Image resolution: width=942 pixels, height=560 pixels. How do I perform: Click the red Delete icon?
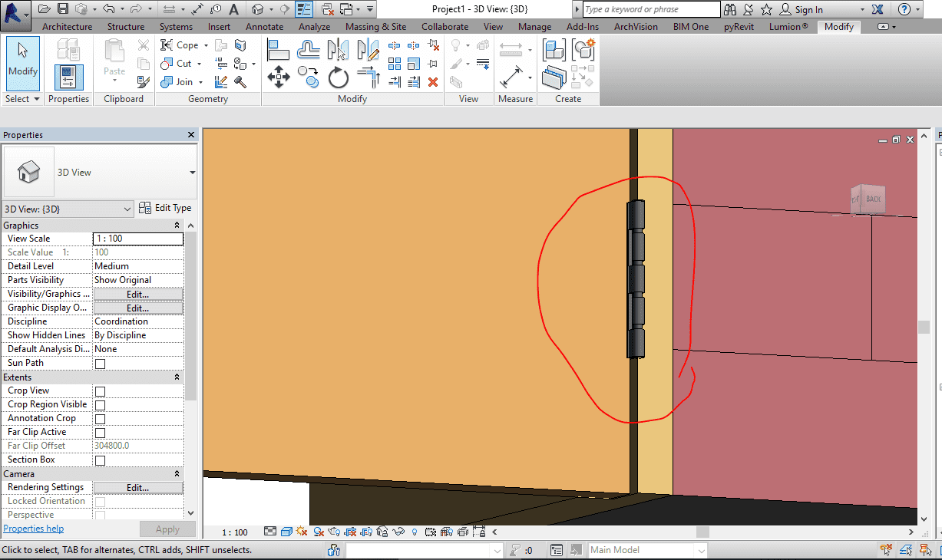[433, 81]
